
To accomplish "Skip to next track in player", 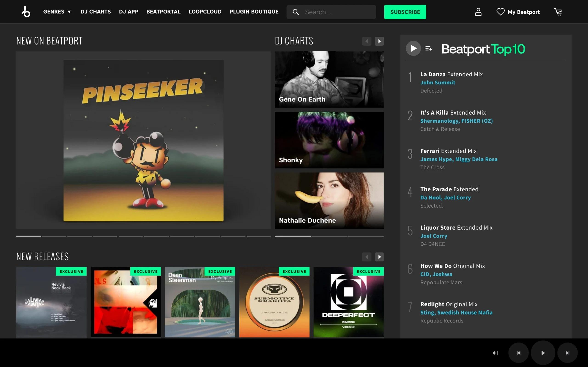I will (567, 353).
